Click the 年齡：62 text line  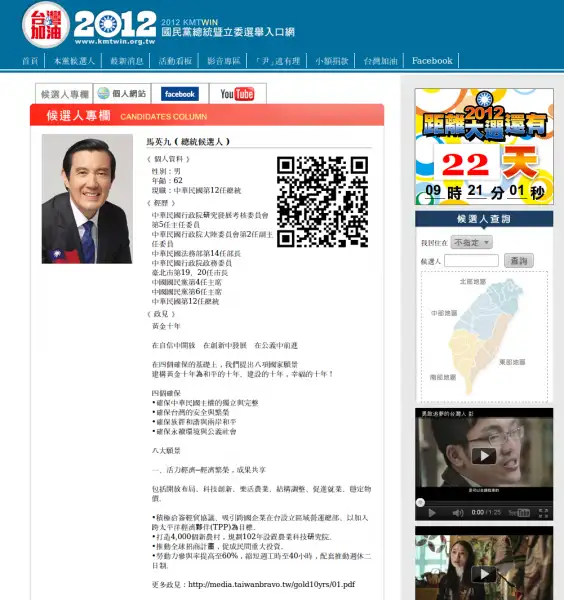point(167,181)
